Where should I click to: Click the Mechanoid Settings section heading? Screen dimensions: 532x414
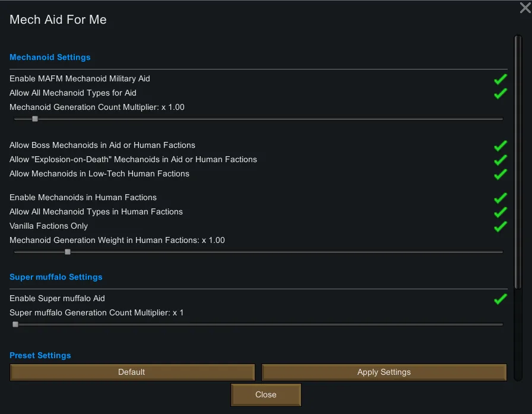tap(50, 58)
